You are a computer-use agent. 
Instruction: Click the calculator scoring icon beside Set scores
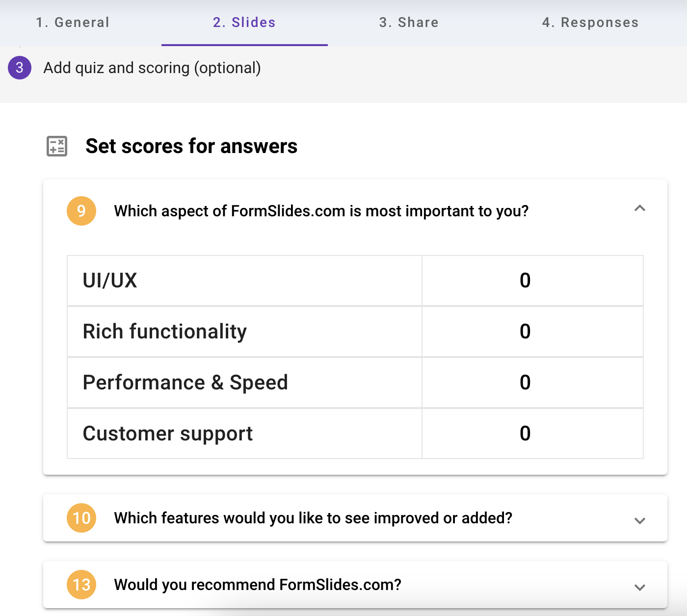(x=56, y=146)
